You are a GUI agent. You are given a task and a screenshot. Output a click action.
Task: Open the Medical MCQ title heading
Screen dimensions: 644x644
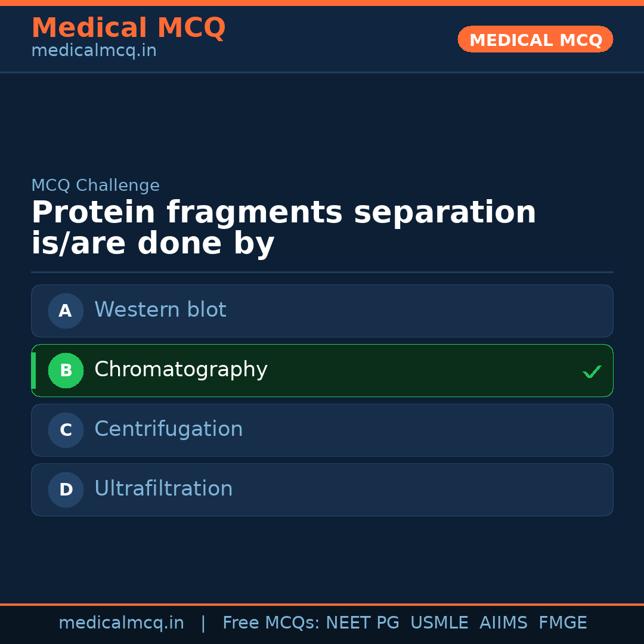tap(128, 28)
